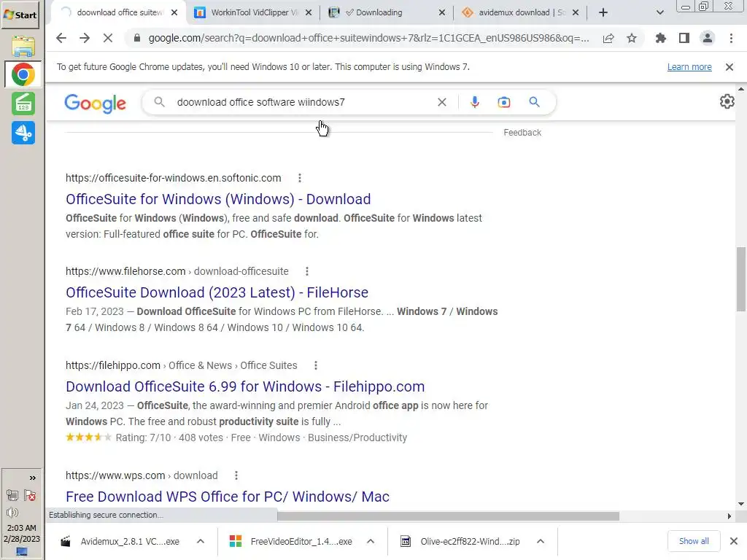Open the Windows Start button

point(20,15)
